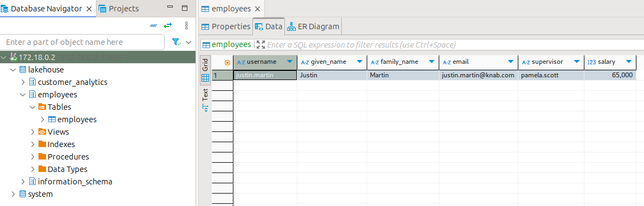Collapse the Tables folder
Viewport: 644px width, 206px height.
click(33, 107)
